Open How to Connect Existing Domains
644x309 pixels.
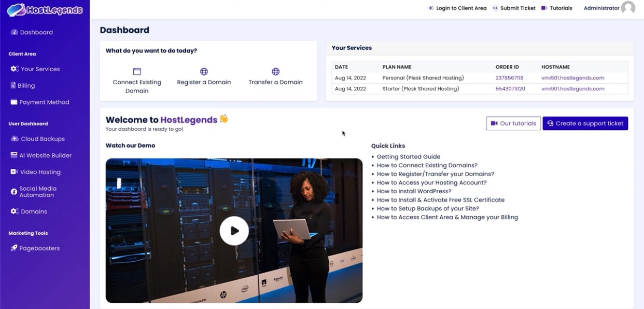coord(427,165)
